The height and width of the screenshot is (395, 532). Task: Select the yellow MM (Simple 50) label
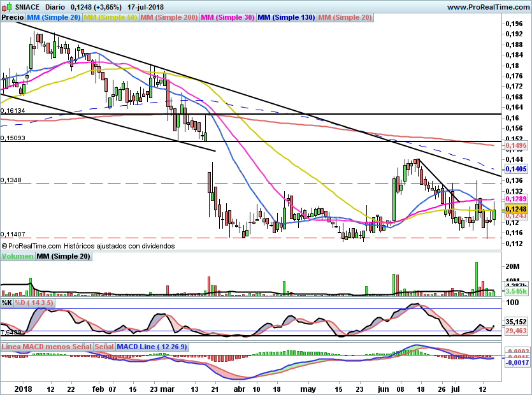pos(110,17)
